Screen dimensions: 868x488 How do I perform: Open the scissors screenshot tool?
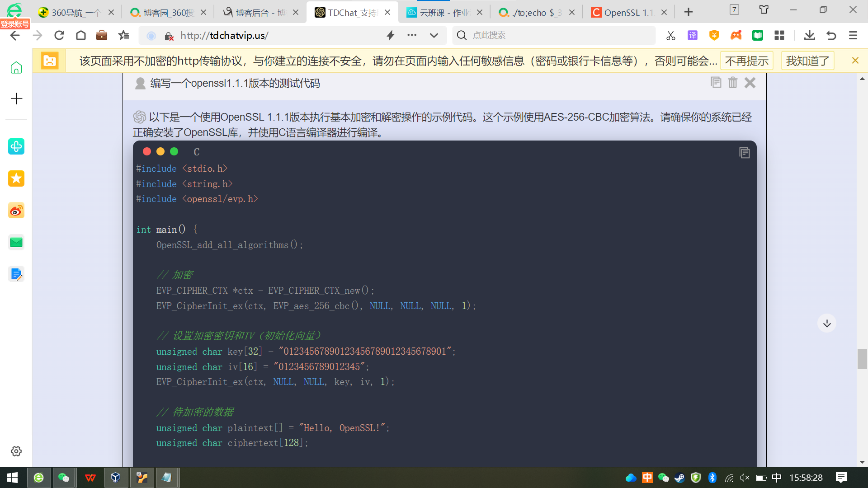point(670,35)
